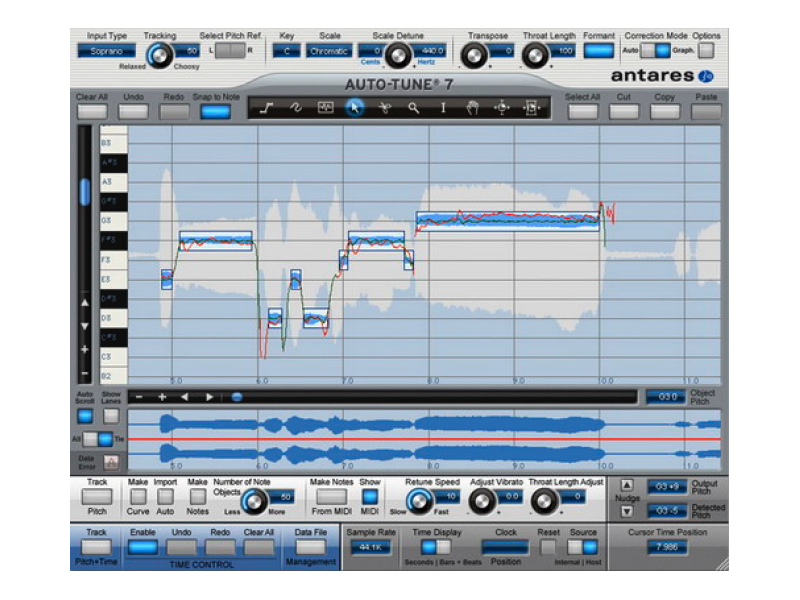Nudge the pitch down
800x600 pixels.
(627, 511)
